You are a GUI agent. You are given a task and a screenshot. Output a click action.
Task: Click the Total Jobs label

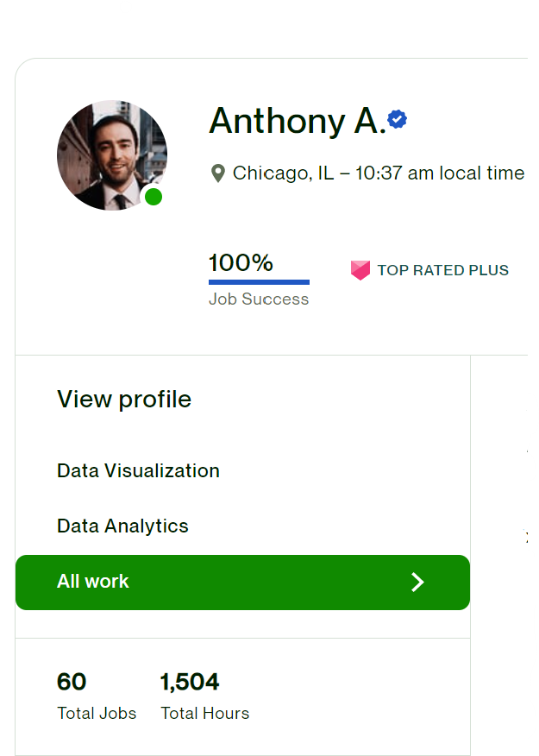point(97,713)
